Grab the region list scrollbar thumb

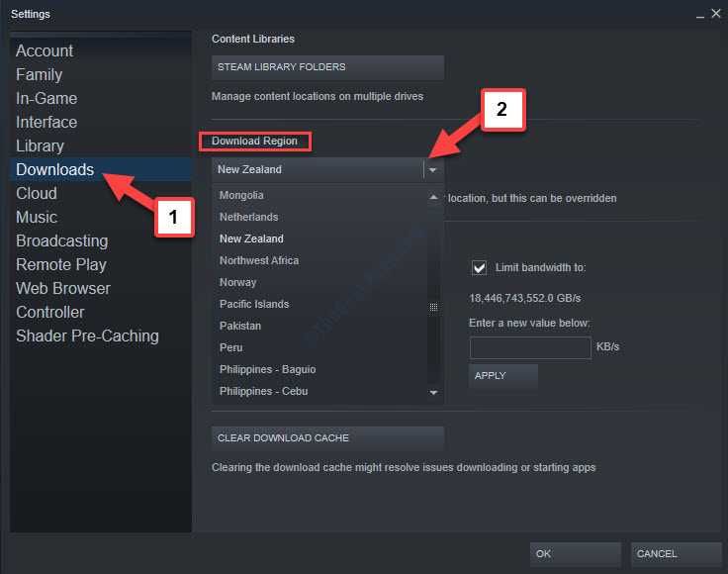(x=433, y=307)
